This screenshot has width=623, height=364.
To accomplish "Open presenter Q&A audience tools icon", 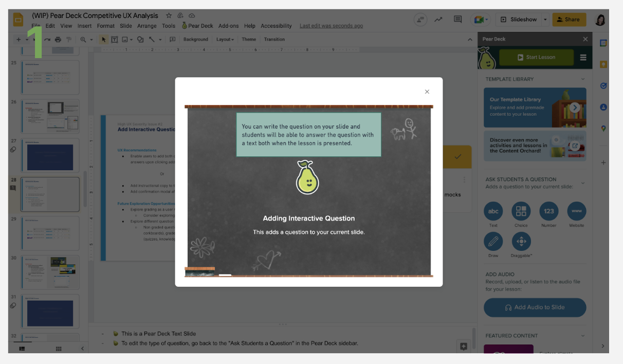I will (x=421, y=20).
